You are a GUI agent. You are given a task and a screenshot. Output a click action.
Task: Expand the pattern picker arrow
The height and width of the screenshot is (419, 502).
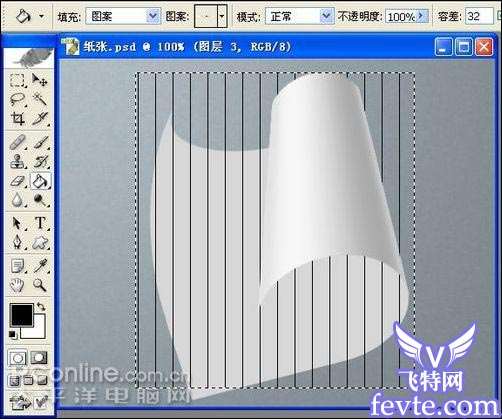point(222,16)
